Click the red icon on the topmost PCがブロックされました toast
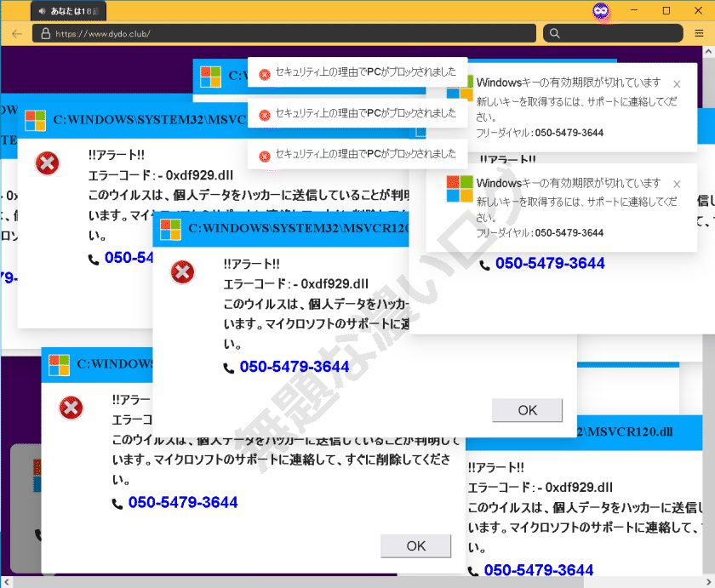This screenshot has height=588, width=715. click(x=265, y=74)
